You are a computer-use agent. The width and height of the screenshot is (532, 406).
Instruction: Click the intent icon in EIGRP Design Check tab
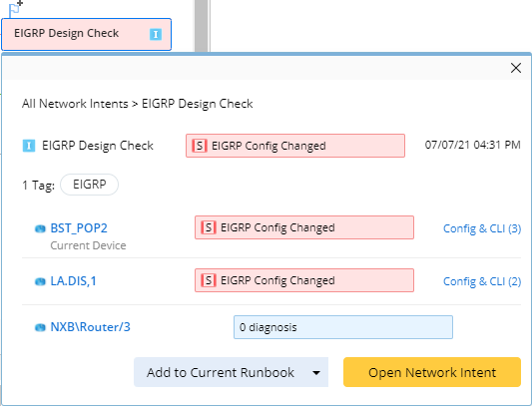pyautogui.click(x=156, y=34)
